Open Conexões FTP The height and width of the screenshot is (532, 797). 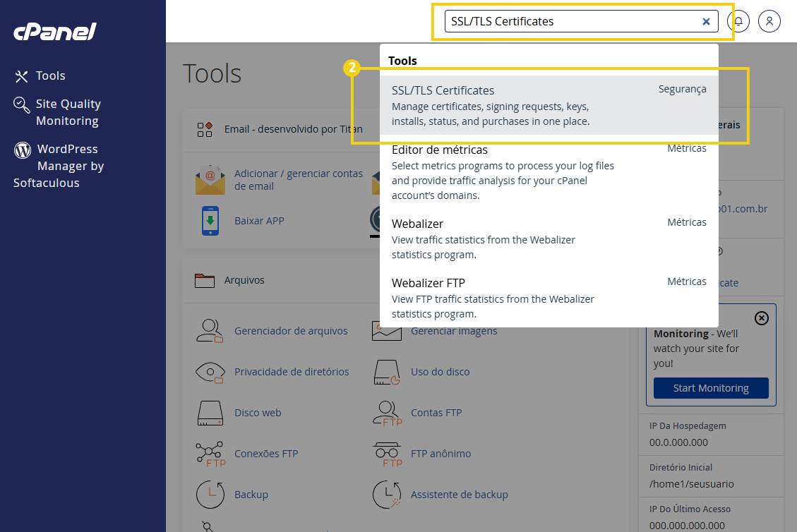pyautogui.click(x=266, y=454)
